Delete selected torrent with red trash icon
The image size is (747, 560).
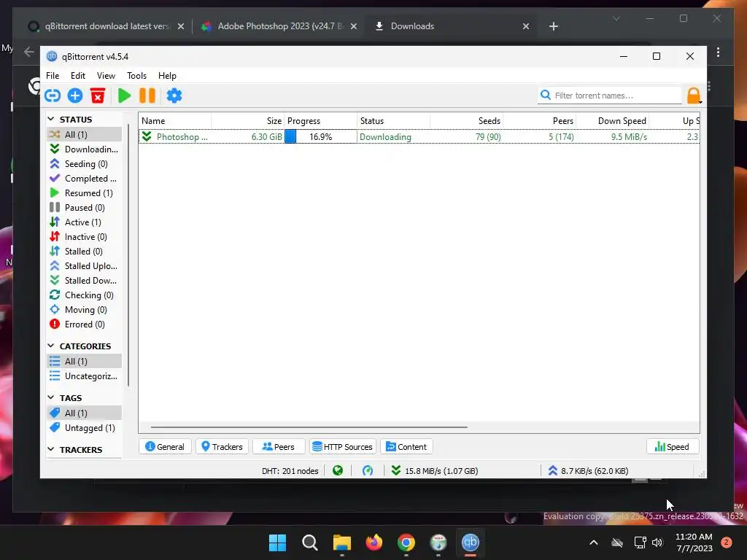[x=98, y=96]
